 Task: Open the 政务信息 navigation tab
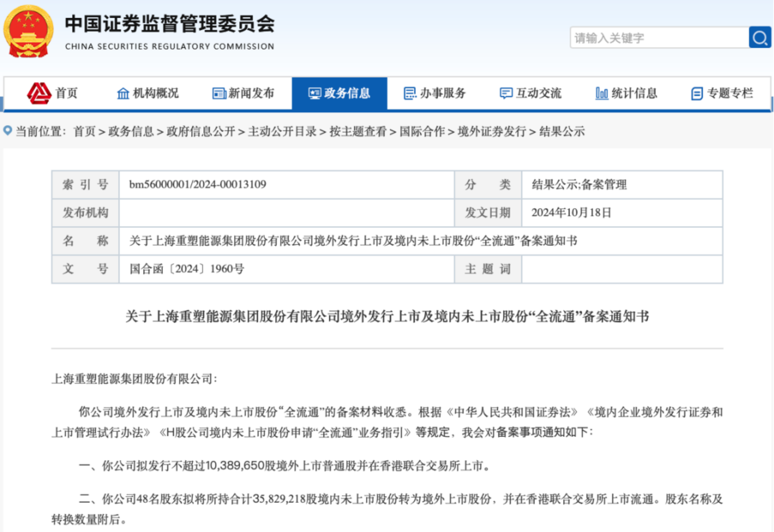339,93
